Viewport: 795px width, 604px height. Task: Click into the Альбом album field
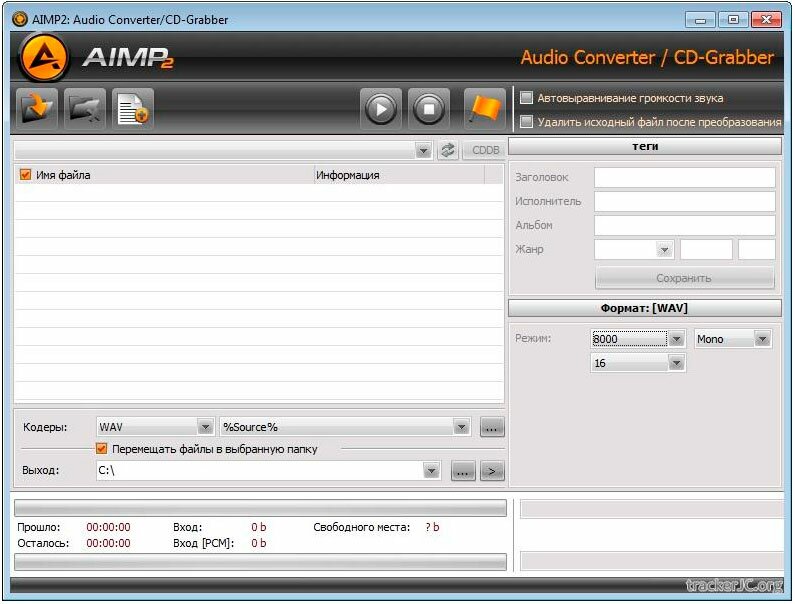[x=684, y=225]
